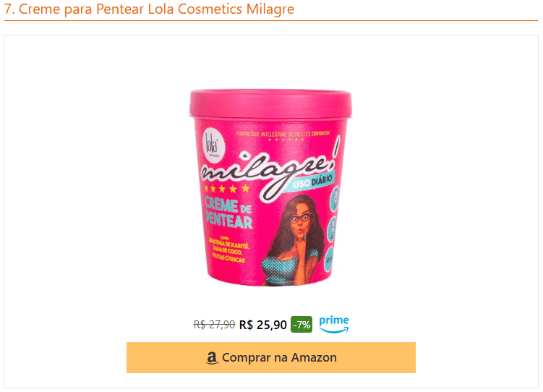
Task: Click the five yellow stars under Milagre script
Action: (x=227, y=189)
